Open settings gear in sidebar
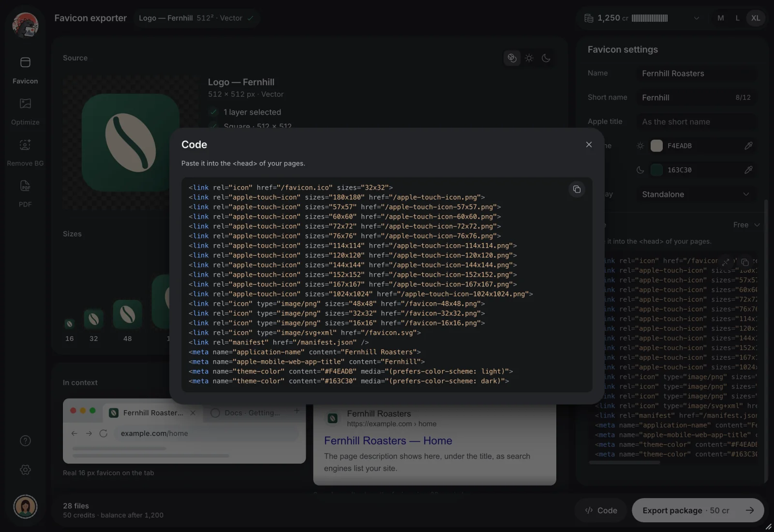Screen dimensions: 774x532 click(x=25, y=470)
